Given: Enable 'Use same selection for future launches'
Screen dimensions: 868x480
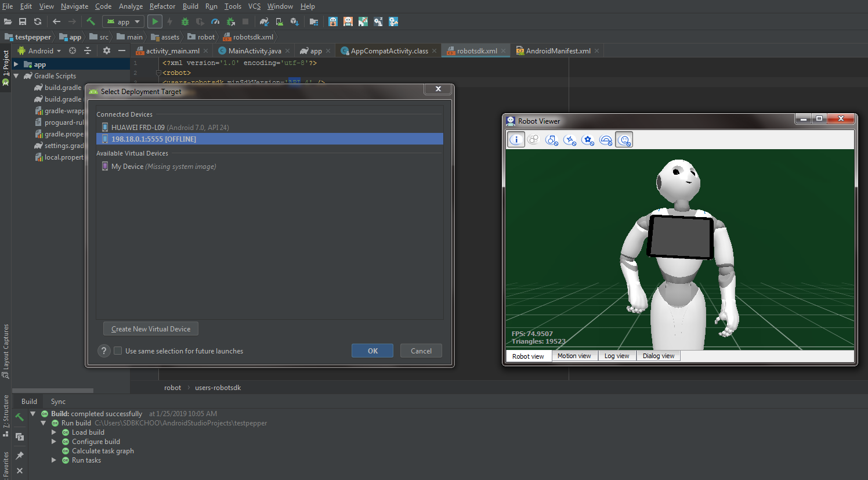Looking at the screenshot, I should tap(118, 351).
